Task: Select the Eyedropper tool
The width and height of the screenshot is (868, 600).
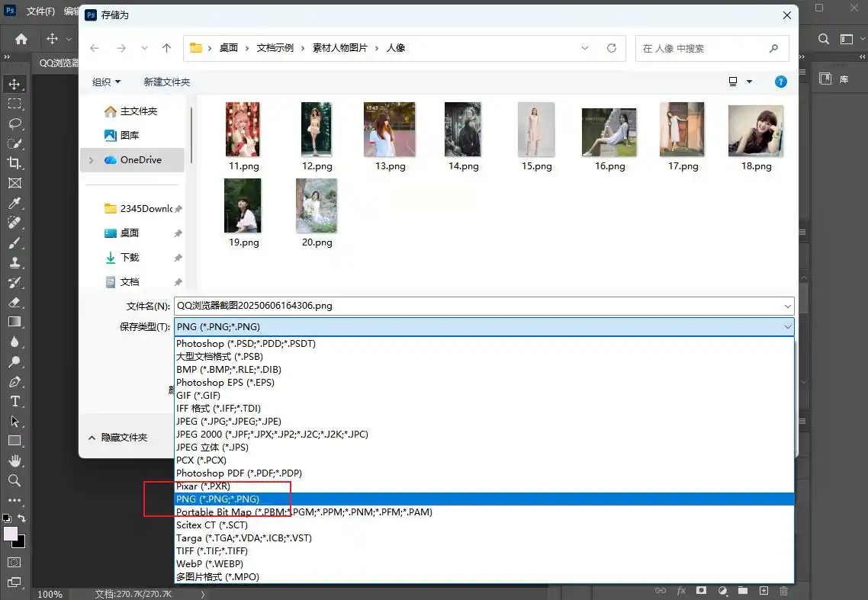Action: click(15, 203)
